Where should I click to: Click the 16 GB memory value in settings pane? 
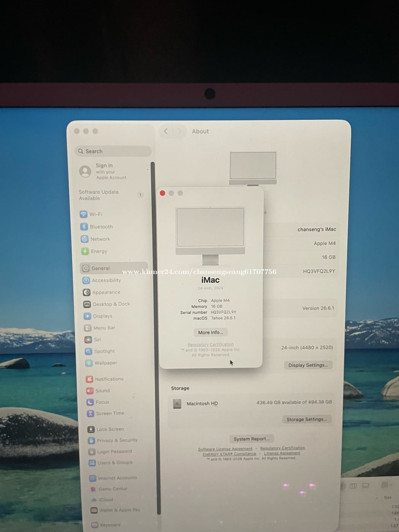[x=329, y=258]
